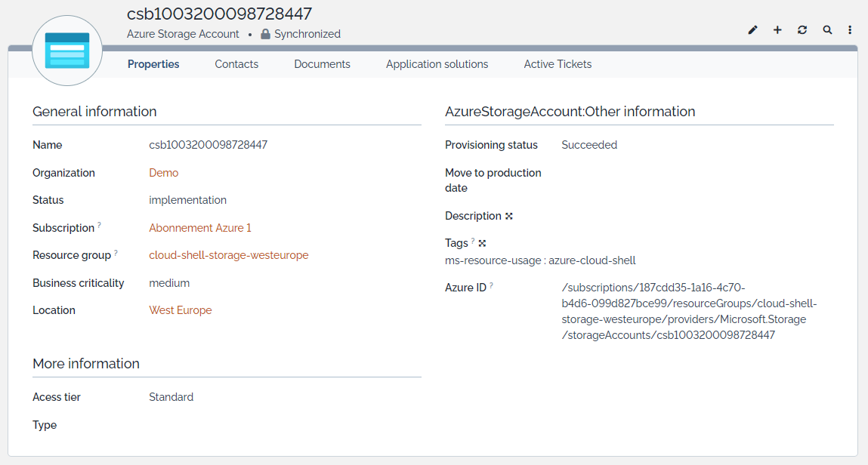This screenshot has width=868, height=465.
Task: Click the pencil edit icon
Action: coord(752,30)
